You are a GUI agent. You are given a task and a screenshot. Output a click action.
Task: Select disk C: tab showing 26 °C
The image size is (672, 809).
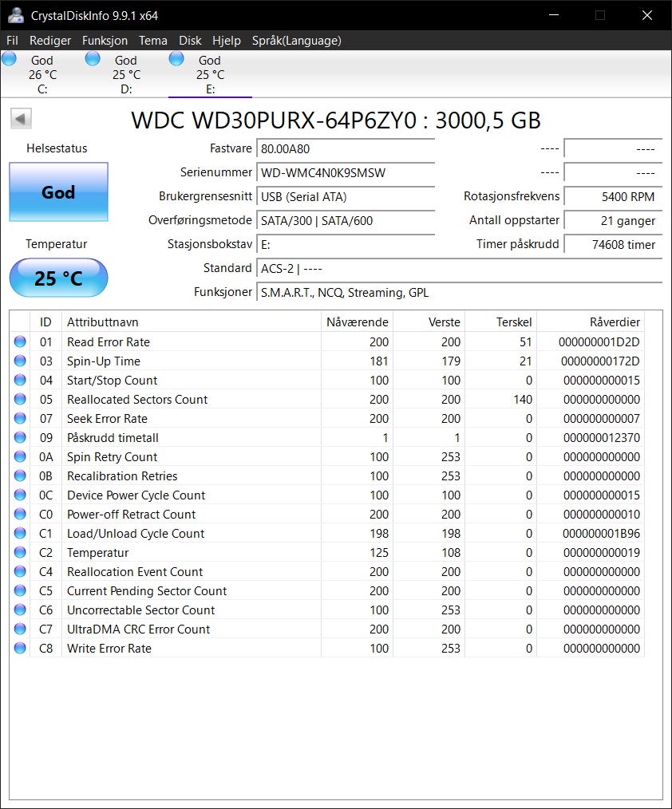tap(42, 73)
